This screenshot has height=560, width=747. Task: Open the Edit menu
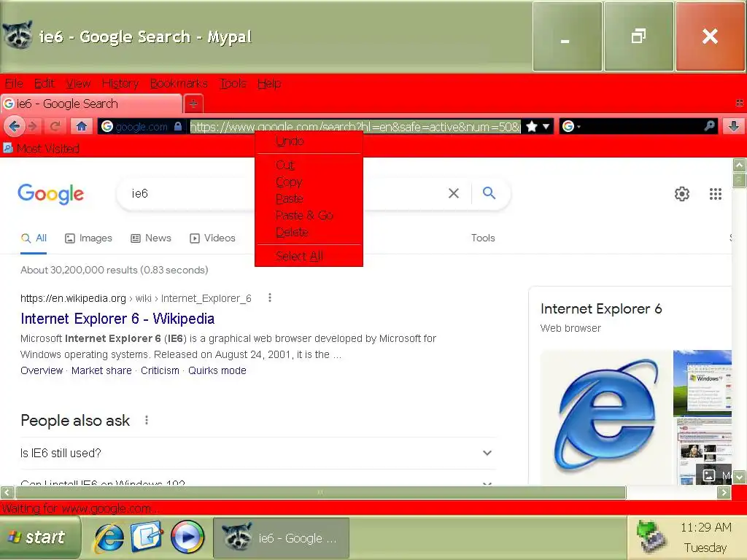[x=44, y=83]
